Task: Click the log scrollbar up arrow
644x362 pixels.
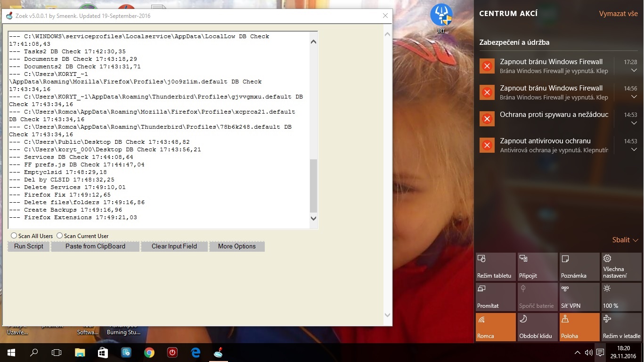Action: (314, 42)
